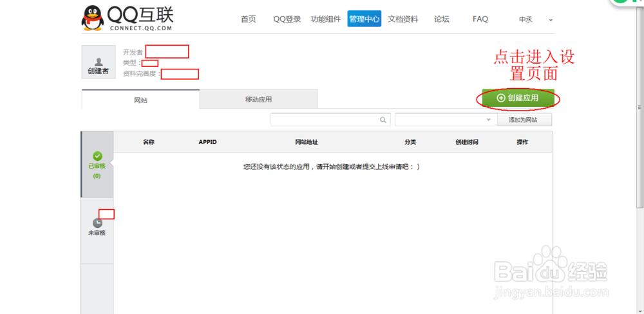Viewport: 644px width, 314px height.
Task: Select the 已审核 status tab
Action: tap(97, 165)
